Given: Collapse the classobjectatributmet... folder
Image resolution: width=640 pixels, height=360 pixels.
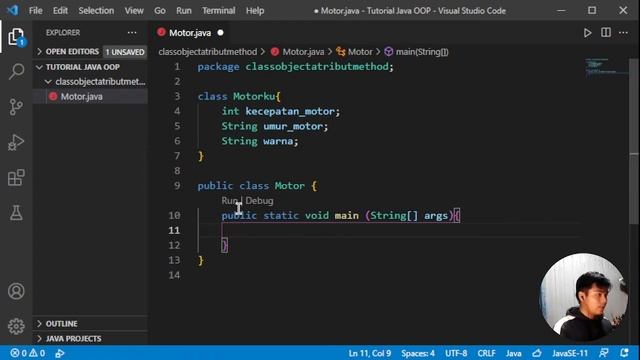Looking at the screenshot, I should pos(48,82).
